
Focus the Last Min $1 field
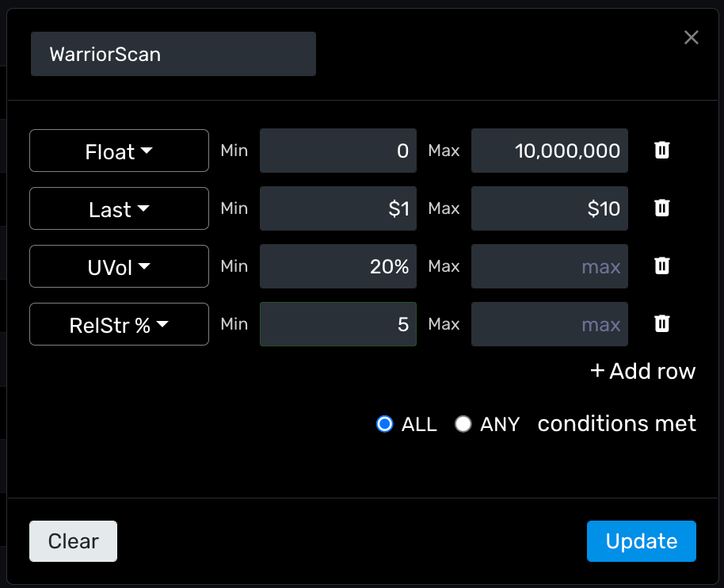[337, 208]
